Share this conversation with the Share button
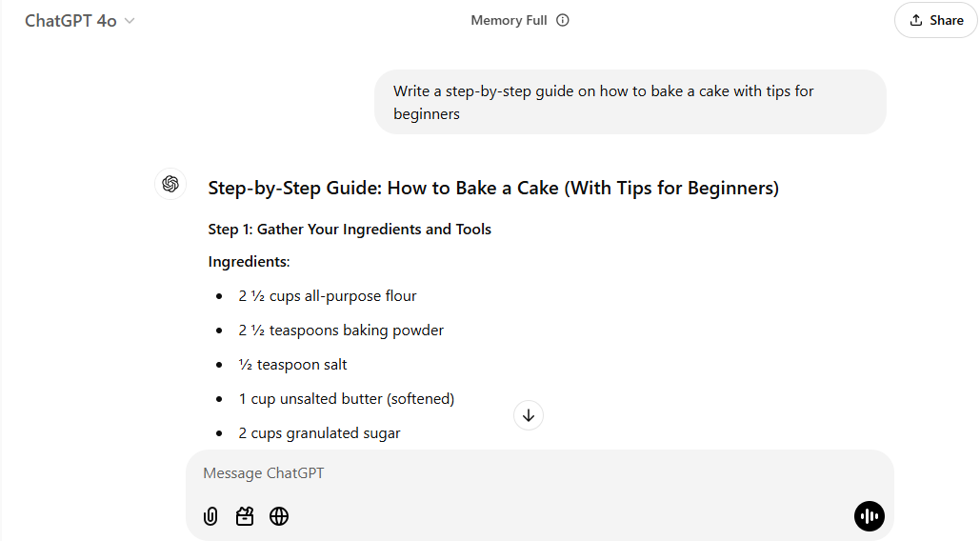The image size is (980, 541). tap(935, 20)
